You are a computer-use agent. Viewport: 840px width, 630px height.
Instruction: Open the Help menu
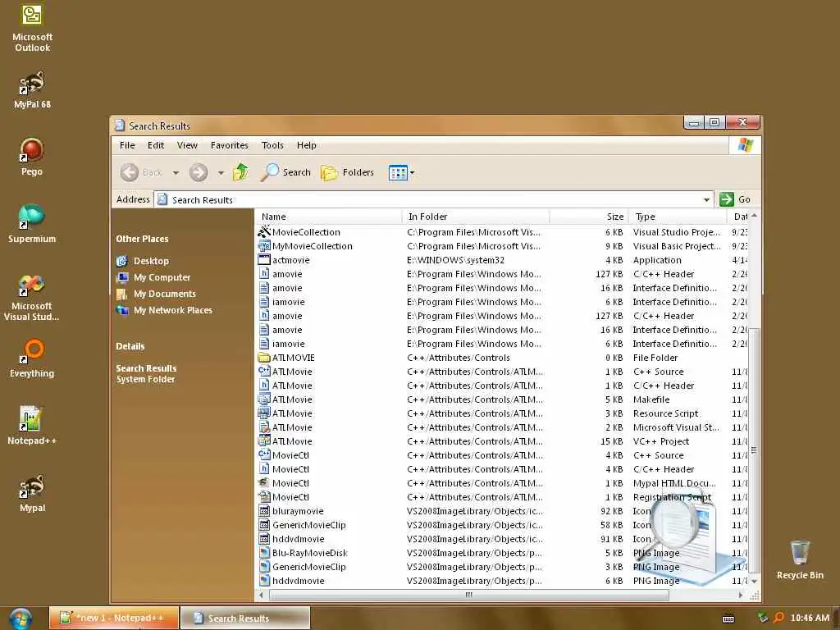tap(307, 145)
